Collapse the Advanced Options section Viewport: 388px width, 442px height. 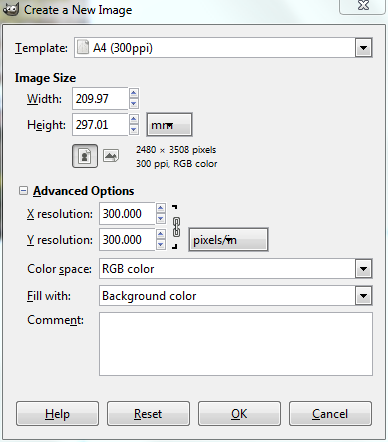[x=23, y=191]
